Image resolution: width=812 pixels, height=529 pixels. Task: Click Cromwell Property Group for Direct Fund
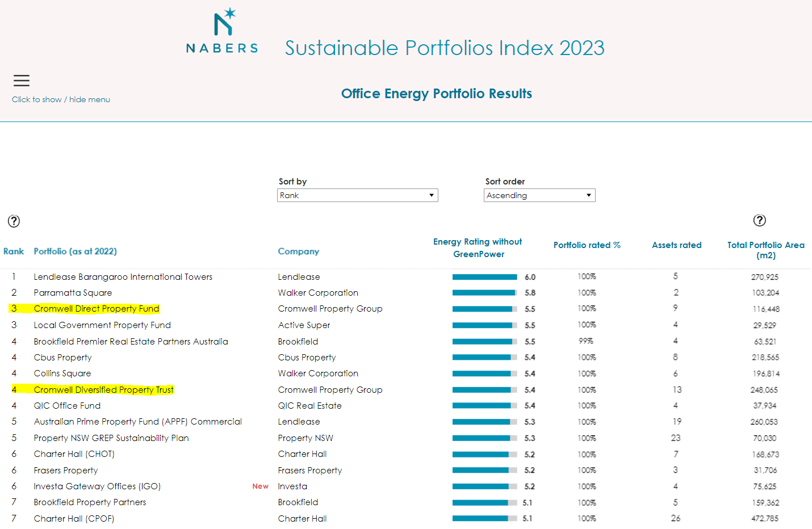(x=330, y=309)
